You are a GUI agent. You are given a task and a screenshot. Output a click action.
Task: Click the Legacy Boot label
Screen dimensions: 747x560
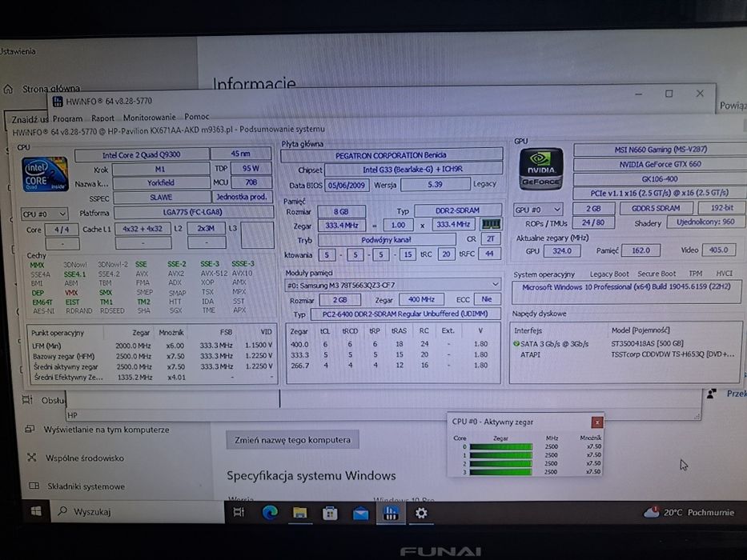[609, 274]
